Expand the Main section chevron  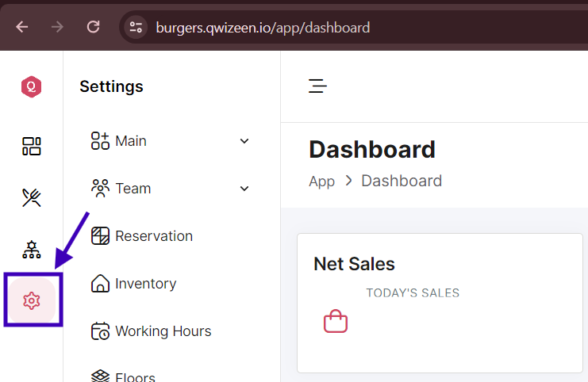pos(244,141)
